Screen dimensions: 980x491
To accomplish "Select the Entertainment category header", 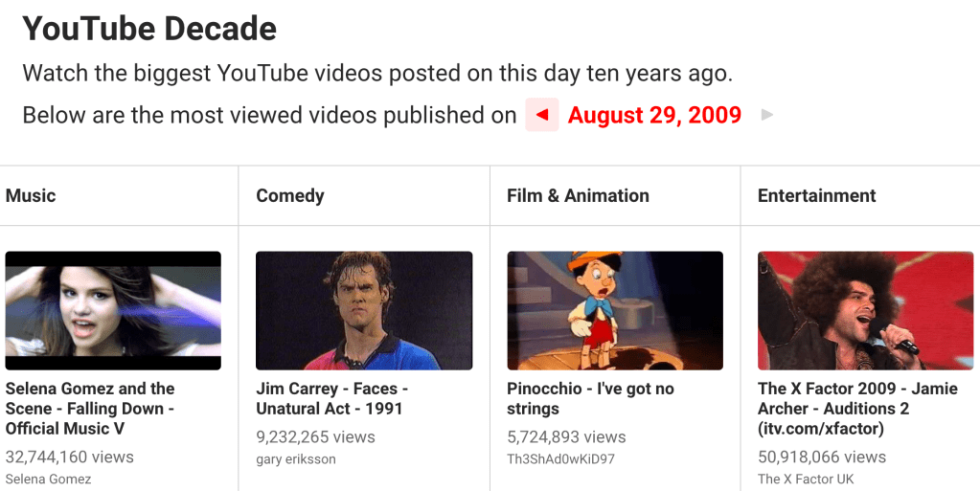I will point(816,196).
